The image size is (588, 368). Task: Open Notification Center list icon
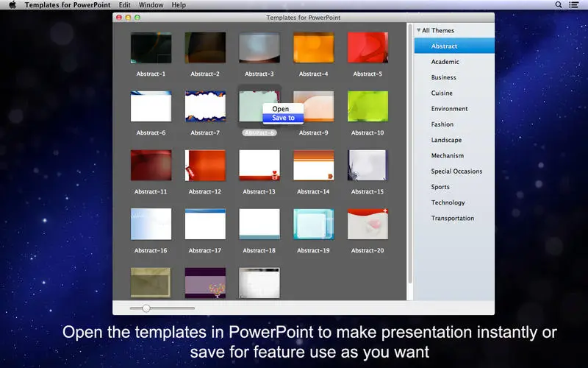(x=573, y=5)
